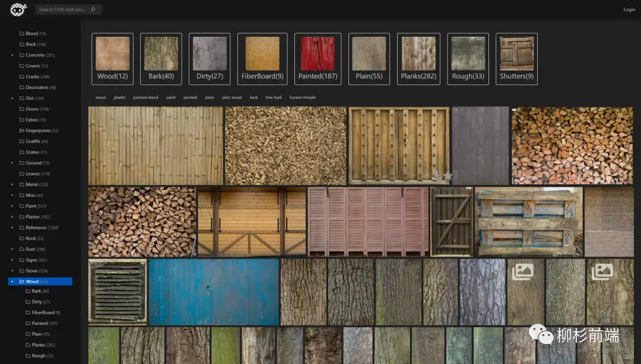Collapse the Wood category in the sidebar
This screenshot has height=364, width=641.
pos(12,282)
